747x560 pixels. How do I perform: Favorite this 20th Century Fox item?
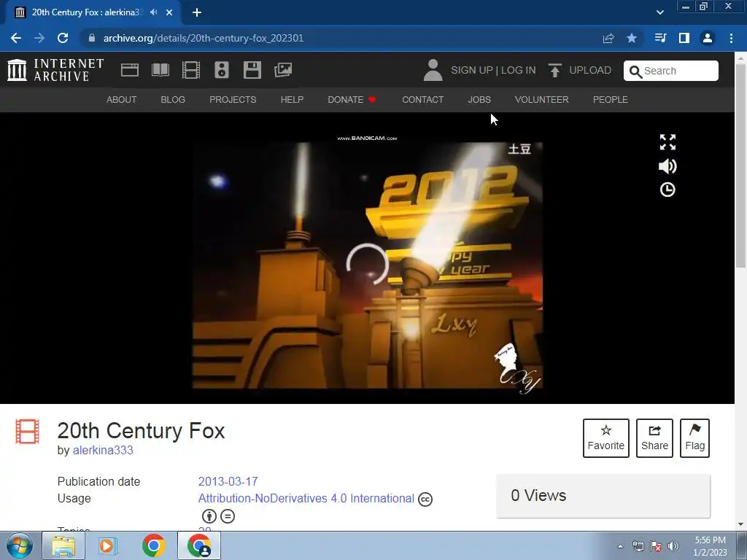[x=606, y=438]
